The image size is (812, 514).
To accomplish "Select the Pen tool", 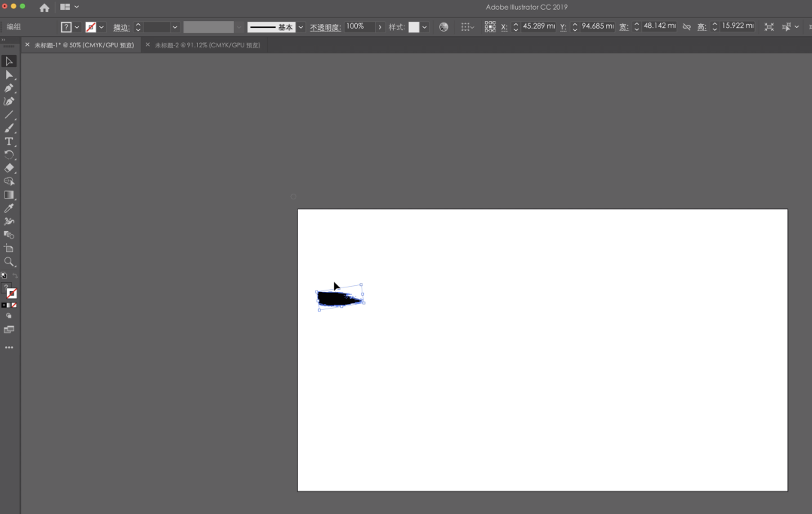I will [x=9, y=88].
